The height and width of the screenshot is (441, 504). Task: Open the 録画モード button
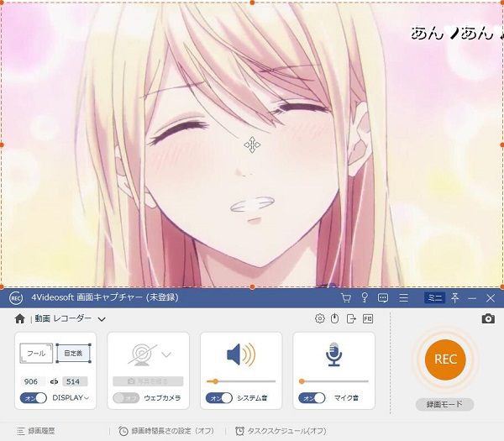pyautogui.click(x=445, y=404)
